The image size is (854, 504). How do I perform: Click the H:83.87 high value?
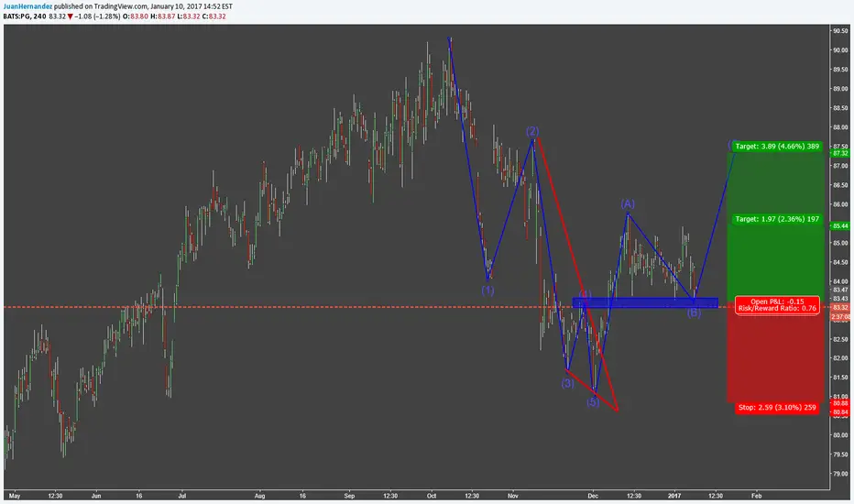click(162, 16)
